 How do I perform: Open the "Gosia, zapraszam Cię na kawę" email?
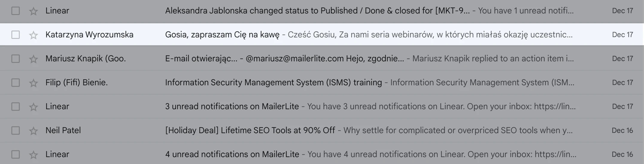coord(222,35)
